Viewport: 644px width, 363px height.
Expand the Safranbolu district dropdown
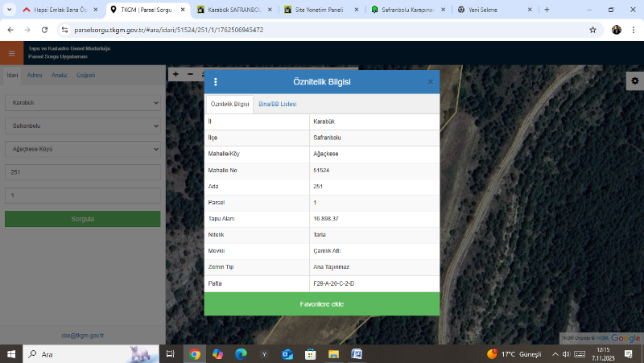tap(82, 126)
